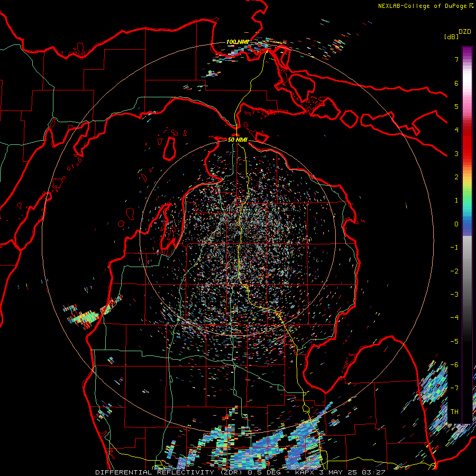Click the [dB] units label
Viewport: 476px width, 476px height.
click(x=451, y=36)
